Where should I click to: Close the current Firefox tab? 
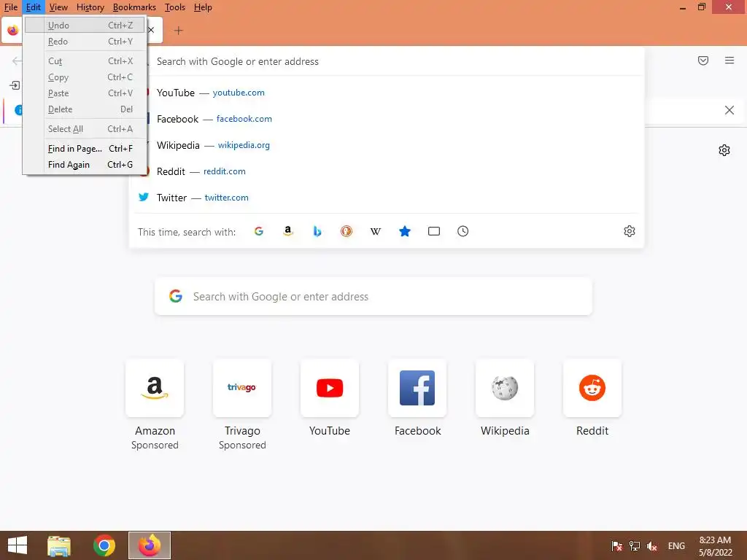tap(151, 30)
